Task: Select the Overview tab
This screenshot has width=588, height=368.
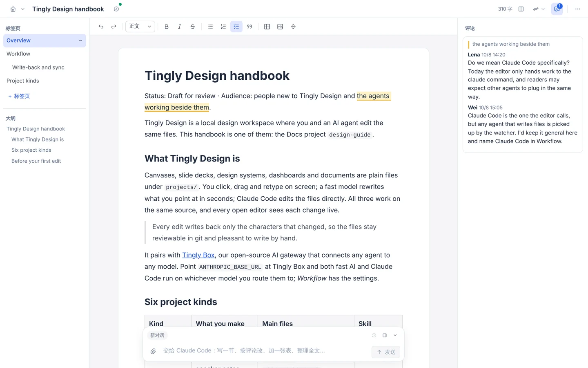Action: [45, 40]
